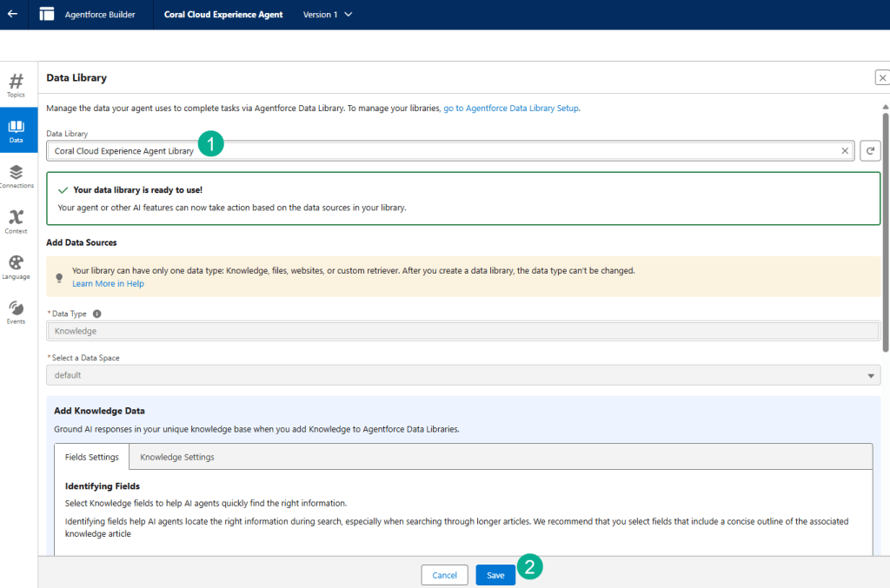Open the Events sidebar panel
Image resolution: width=890 pixels, height=588 pixels.
16,312
